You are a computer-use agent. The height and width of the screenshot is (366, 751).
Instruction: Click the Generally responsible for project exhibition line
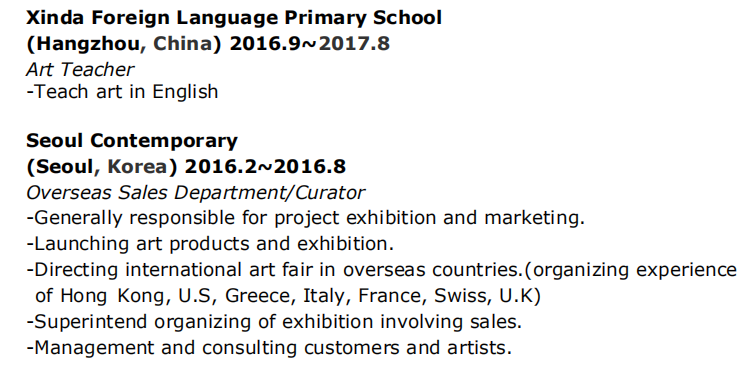click(x=306, y=218)
